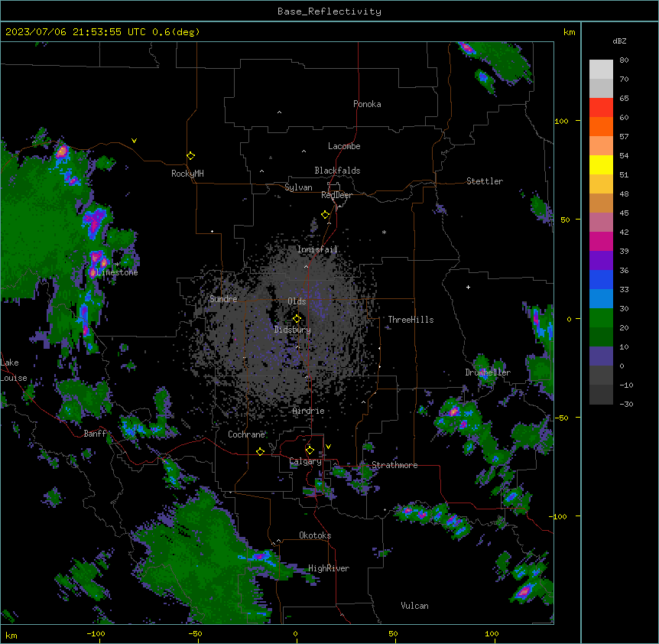Screen dimensions: 659x644
Task: Select the magenta 39-42 dBZ legend swatch
Action: pos(601,241)
